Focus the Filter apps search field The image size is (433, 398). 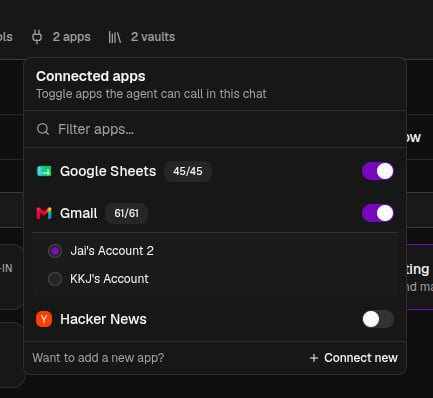215,129
